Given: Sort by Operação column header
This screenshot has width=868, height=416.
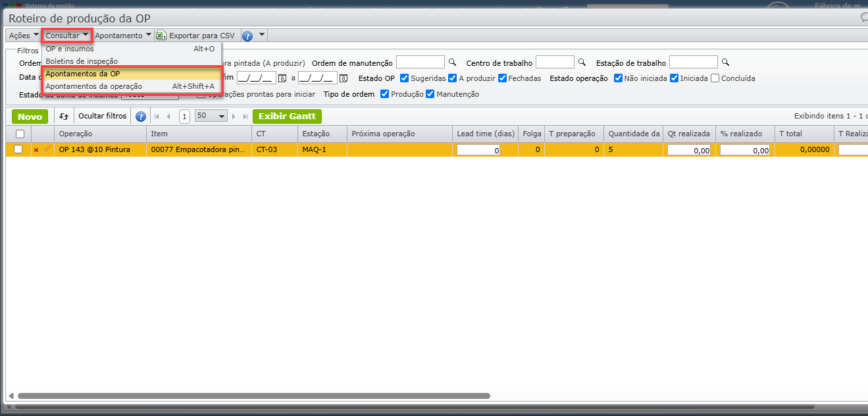Looking at the screenshot, I should coord(100,134).
